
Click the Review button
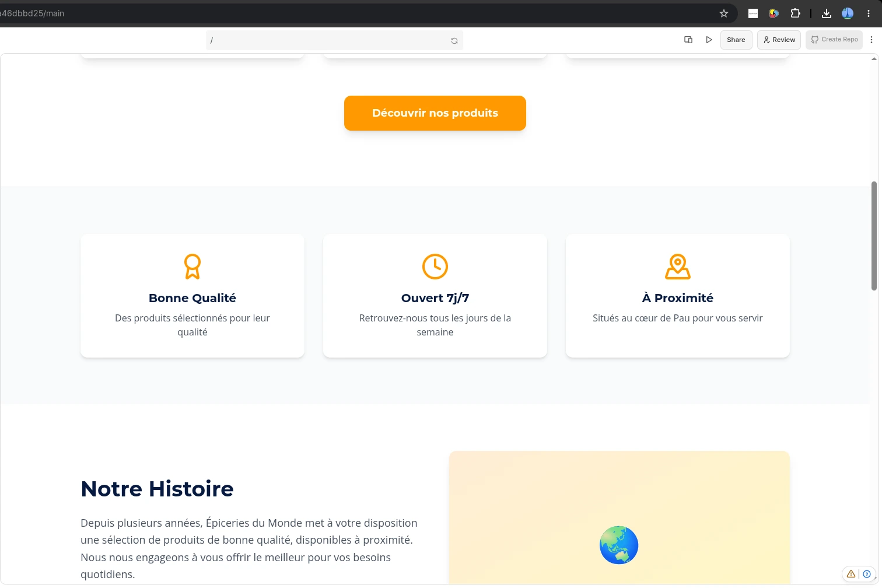click(779, 40)
